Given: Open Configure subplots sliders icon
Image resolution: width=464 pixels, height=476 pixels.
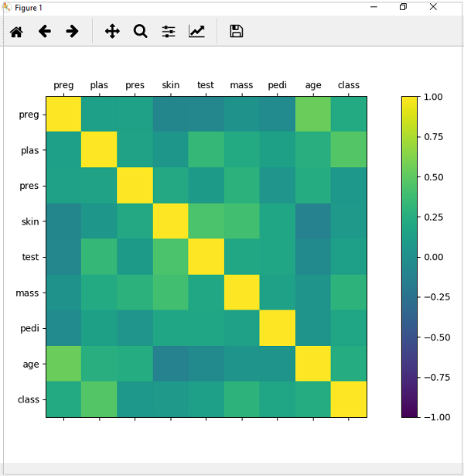Looking at the screenshot, I should [x=169, y=32].
